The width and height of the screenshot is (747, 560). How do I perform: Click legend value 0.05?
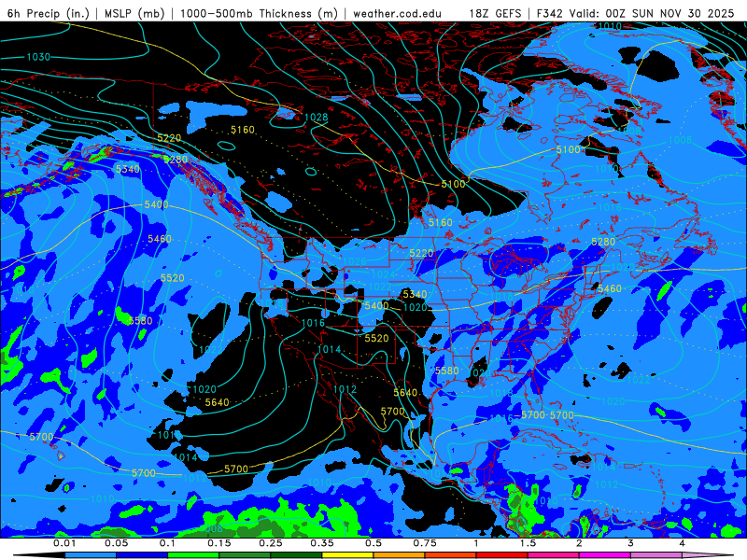116,543
